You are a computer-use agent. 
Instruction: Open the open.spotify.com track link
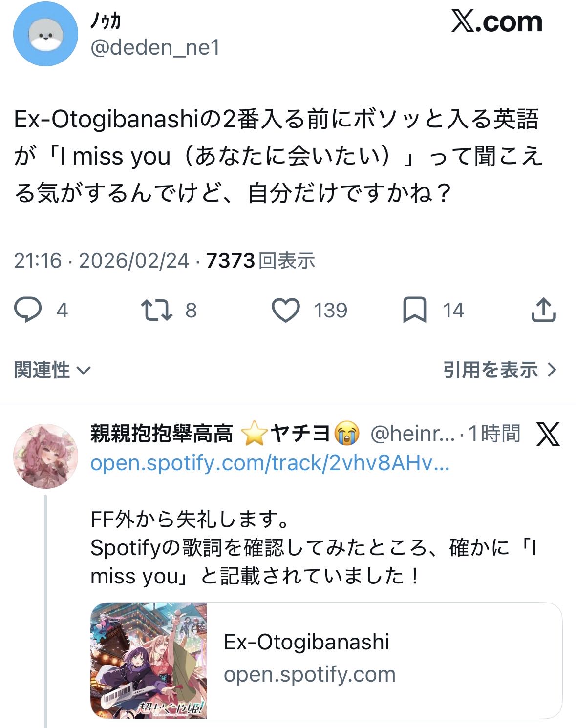270,462
